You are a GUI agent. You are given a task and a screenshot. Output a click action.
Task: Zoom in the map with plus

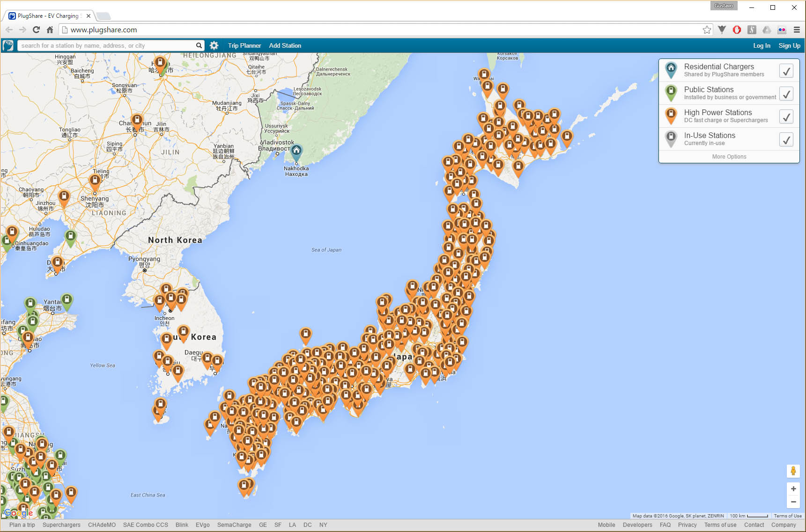coord(793,489)
